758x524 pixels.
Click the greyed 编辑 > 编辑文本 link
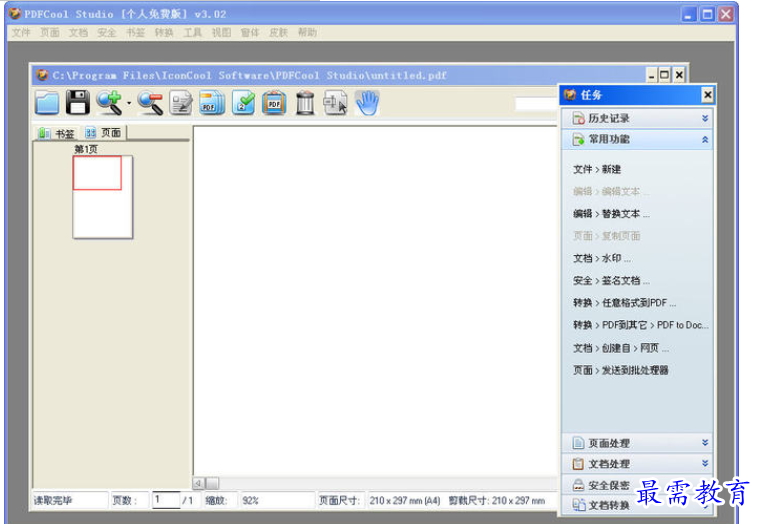pos(611,191)
